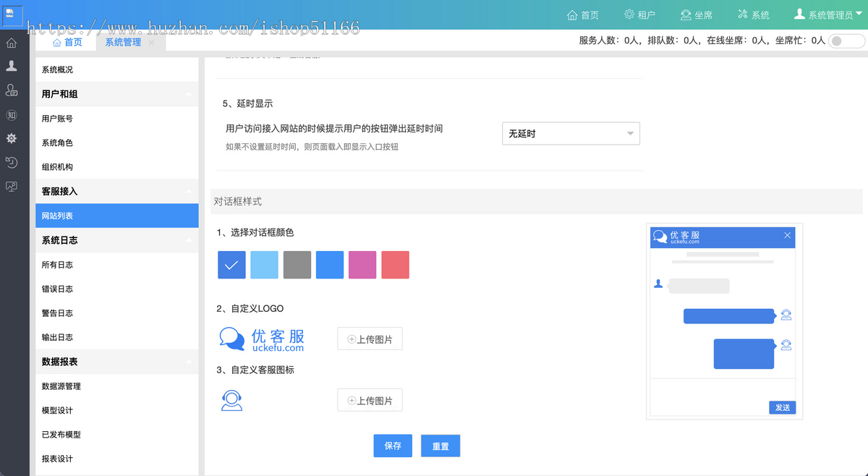Screen dimensions: 868x476
Task: Open 已发布模型 menu item
Action: (x=116, y=434)
